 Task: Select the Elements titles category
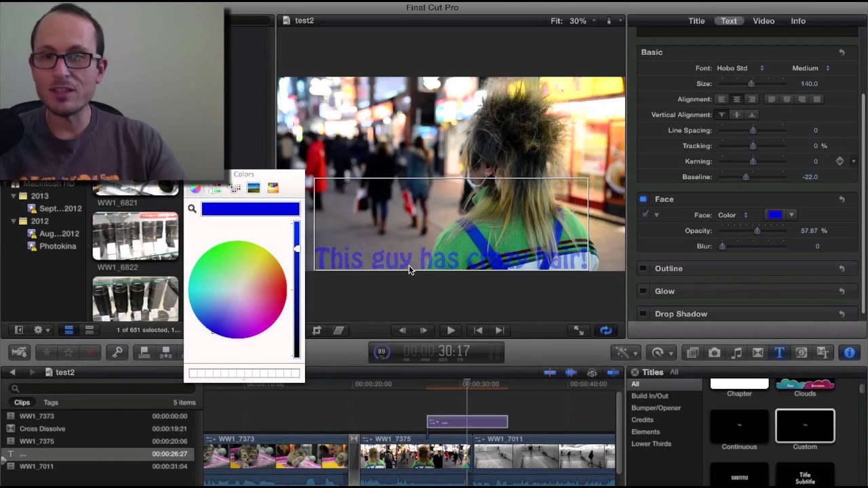point(645,432)
